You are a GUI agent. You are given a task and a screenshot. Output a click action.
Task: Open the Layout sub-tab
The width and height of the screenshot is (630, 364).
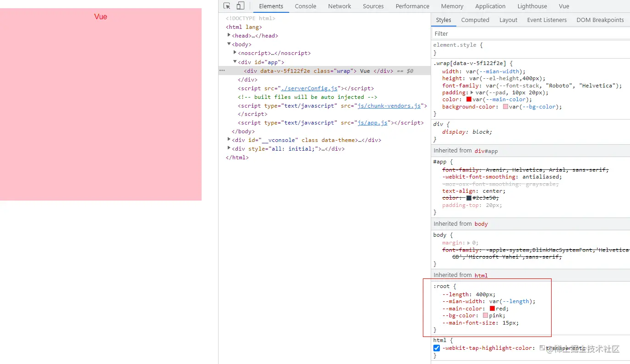508,20
